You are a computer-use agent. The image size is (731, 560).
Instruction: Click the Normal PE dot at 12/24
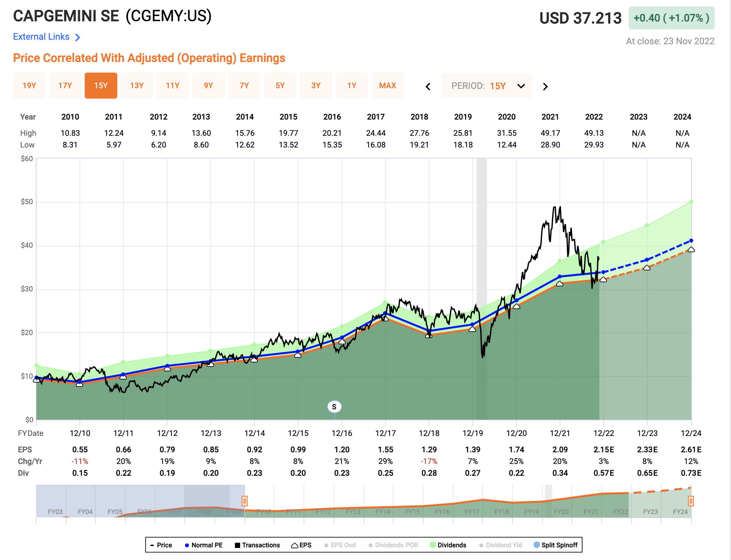(x=691, y=241)
